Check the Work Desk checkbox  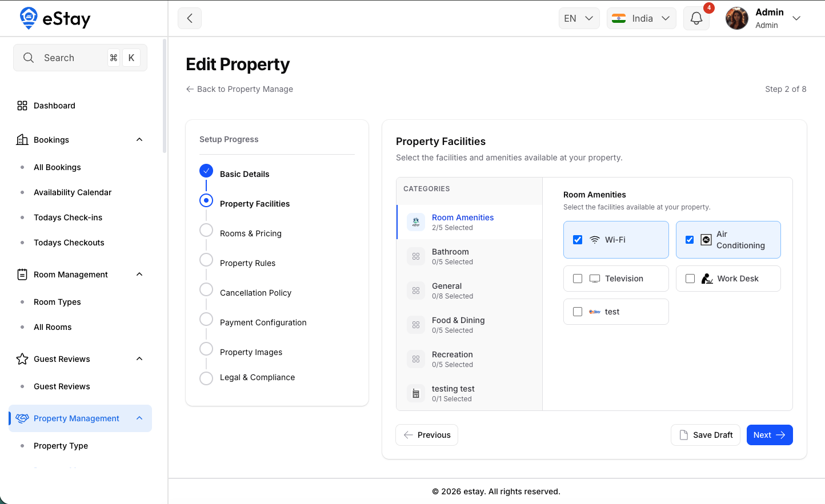[x=690, y=279]
